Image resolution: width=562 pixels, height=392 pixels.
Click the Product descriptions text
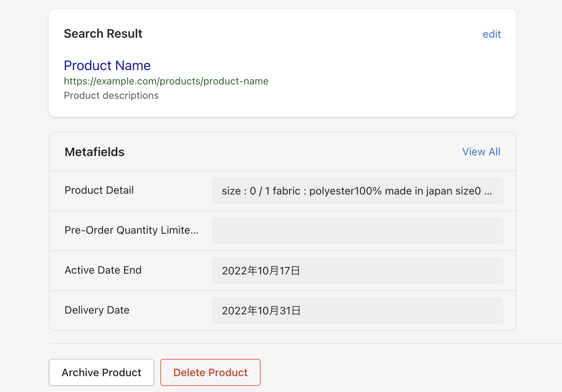tap(111, 95)
